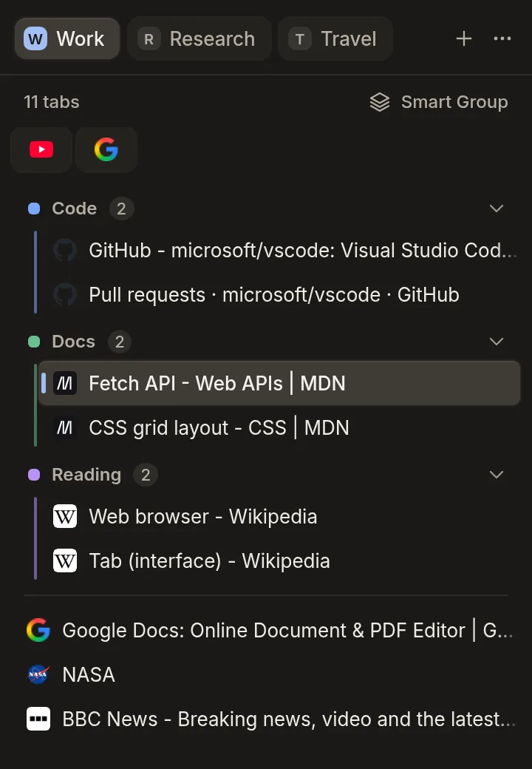
Task: Select the Fetch API - Web APIs tab
Action: (279, 383)
